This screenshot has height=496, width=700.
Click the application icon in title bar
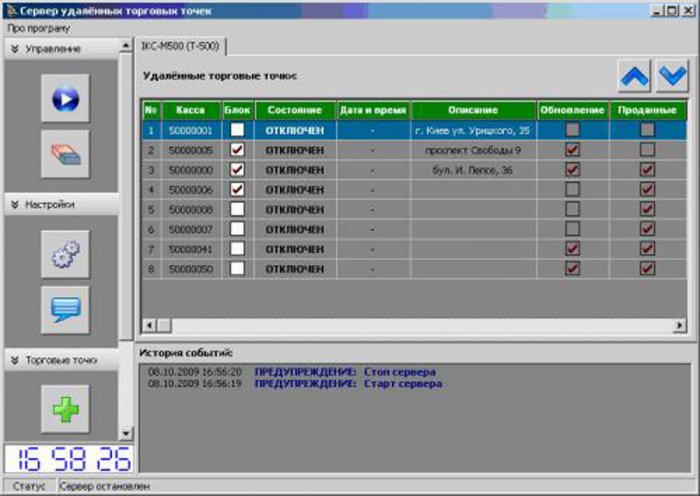pos(11,9)
